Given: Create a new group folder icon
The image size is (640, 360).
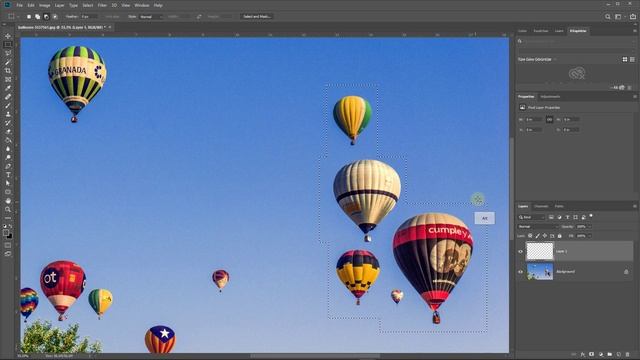Looking at the screenshot, I should pyautogui.click(x=609, y=355).
